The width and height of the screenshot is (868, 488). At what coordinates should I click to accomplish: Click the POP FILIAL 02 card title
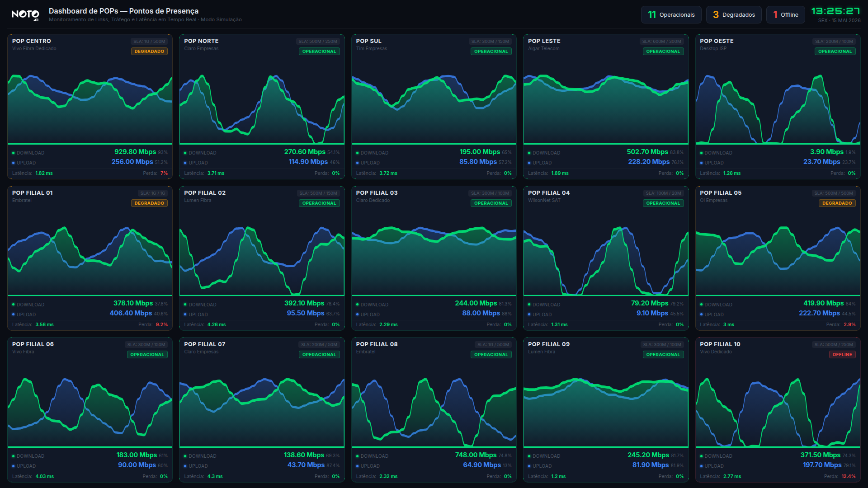coord(205,193)
